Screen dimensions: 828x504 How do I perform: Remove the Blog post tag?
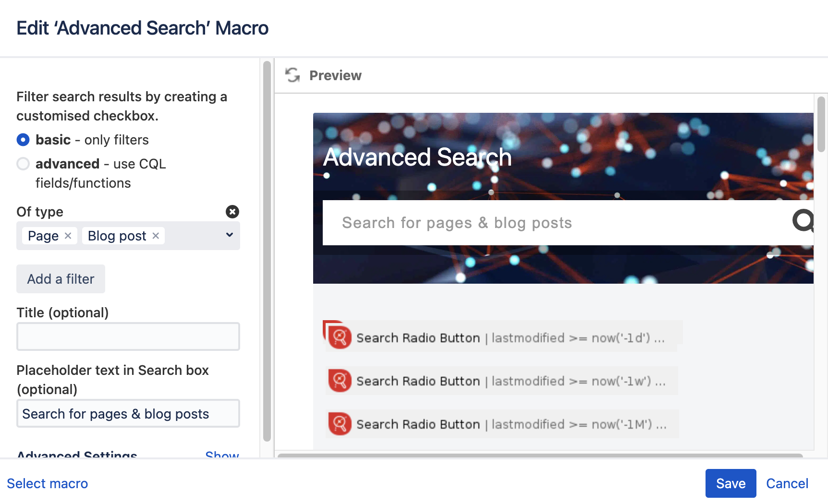156,236
